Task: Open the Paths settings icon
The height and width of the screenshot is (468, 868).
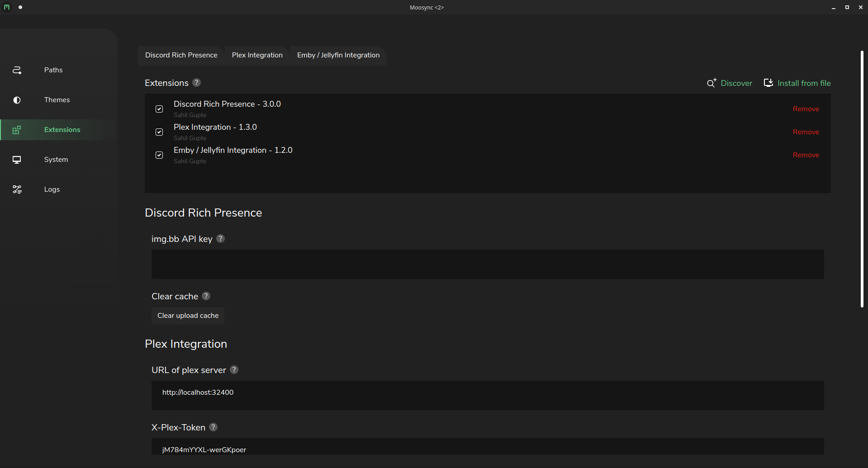Action: [17, 70]
